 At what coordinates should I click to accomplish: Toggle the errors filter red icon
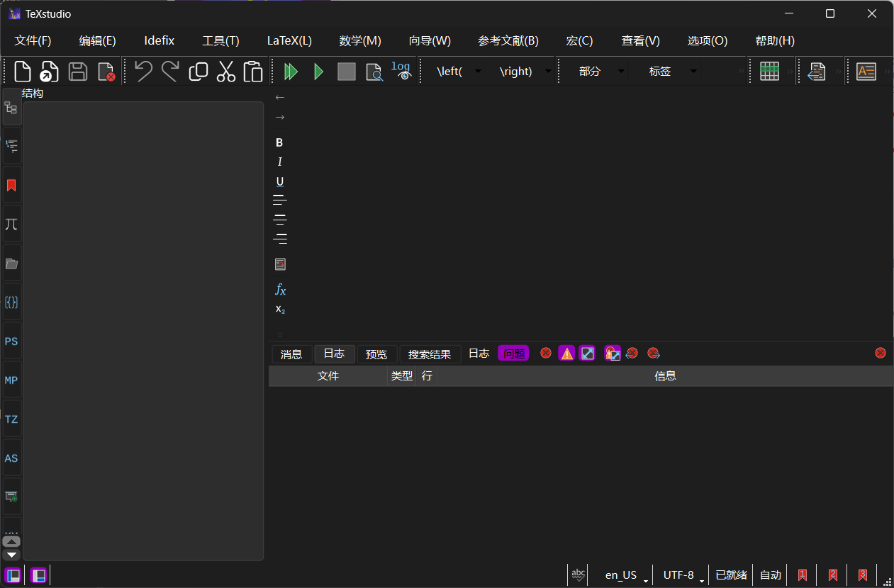click(546, 353)
